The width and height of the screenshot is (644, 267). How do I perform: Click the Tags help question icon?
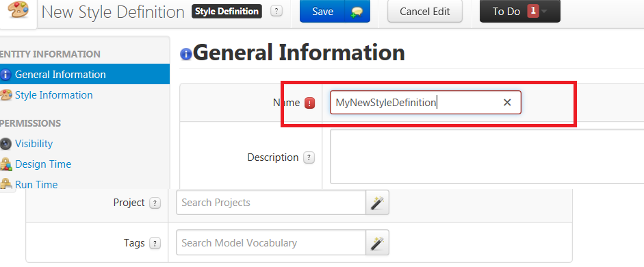tap(155, 243)
